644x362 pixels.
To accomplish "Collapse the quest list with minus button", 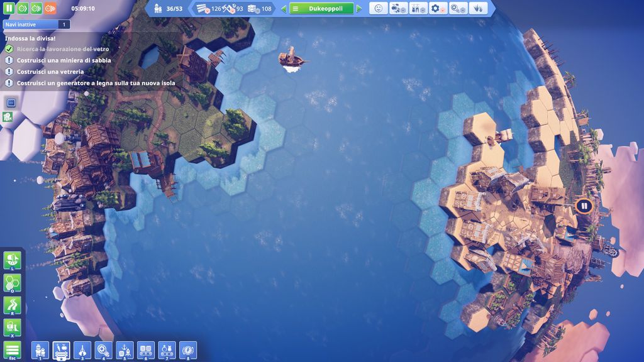I will [x=11, y=102].
